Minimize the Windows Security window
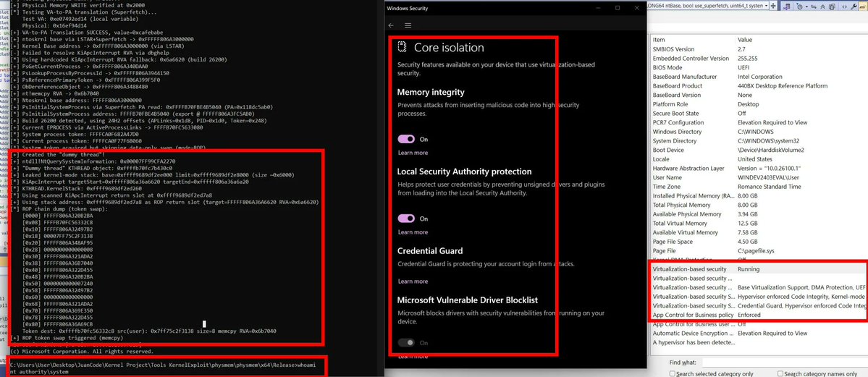Viewport: 868px width, 377px height. pyautogui.click(x=599, y=8)
